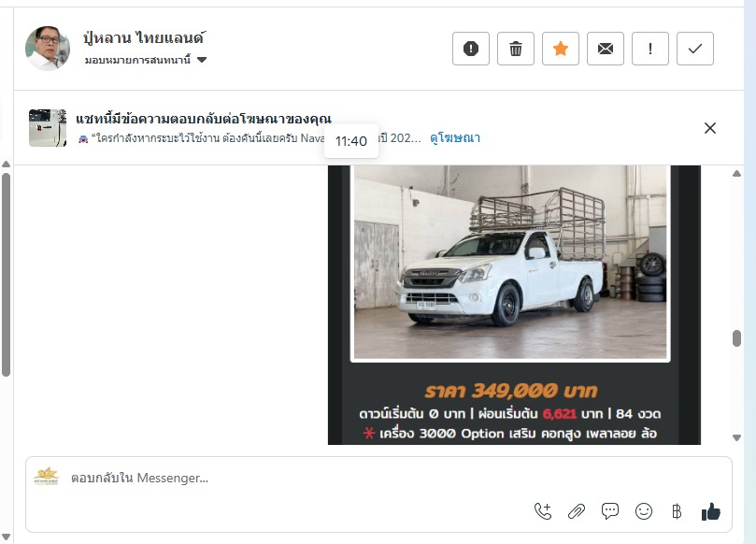Open the emoji picker

(x=644, y=511)
